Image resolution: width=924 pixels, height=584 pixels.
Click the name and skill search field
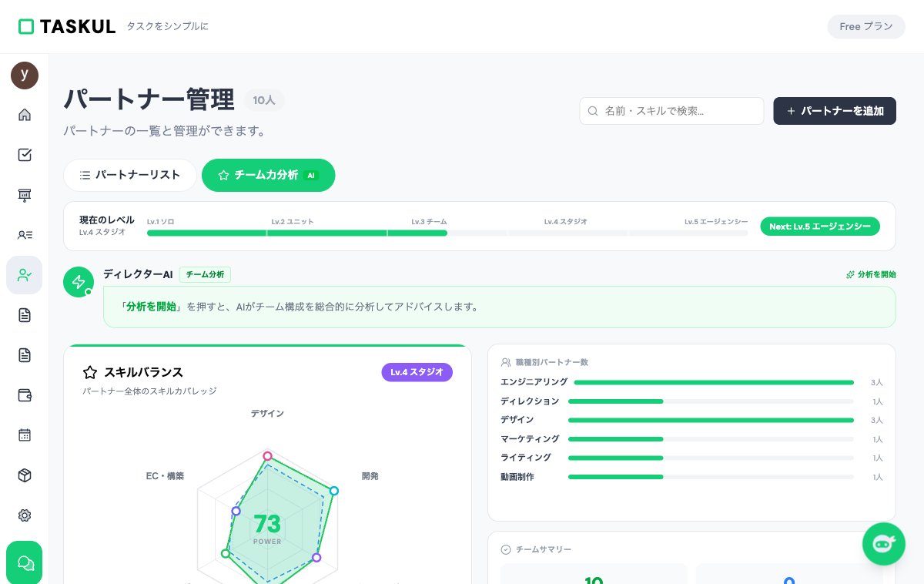coord(671,111)
